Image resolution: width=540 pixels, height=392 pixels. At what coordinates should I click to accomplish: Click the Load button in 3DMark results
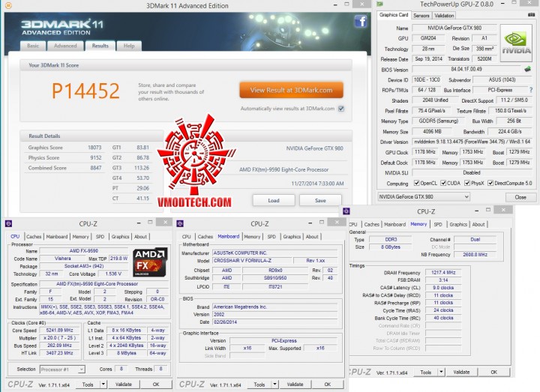(x=274, y=200)
